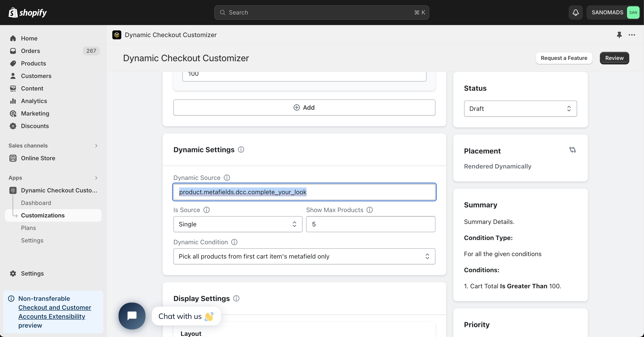Click the Discounts sidebar icon
This screenshot has height=337, width=644.
point(13,126)
